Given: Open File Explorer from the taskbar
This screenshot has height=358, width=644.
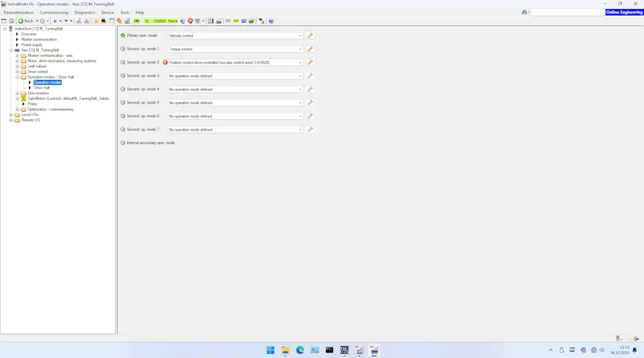Looking at the screenshot, I should (x=285, y=350).
